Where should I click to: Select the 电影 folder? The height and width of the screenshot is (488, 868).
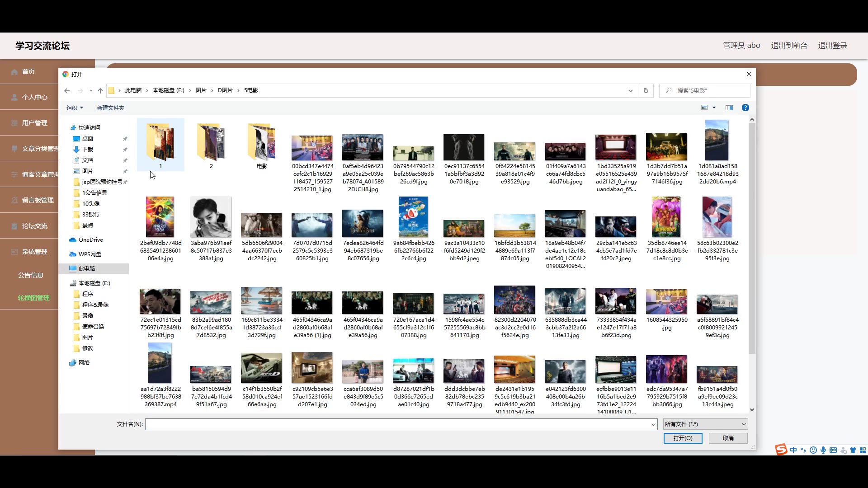tap(262, 145)
